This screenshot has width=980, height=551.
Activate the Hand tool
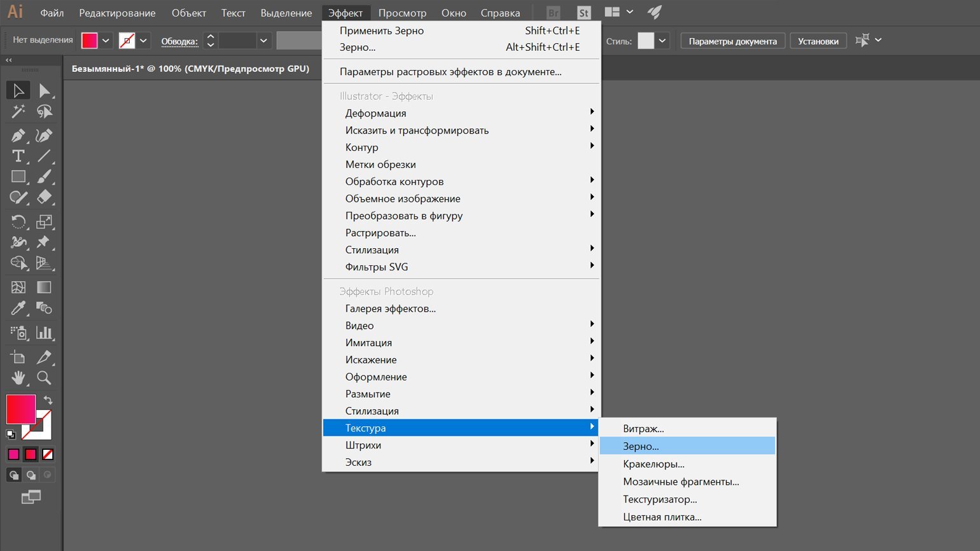(18, 378)
